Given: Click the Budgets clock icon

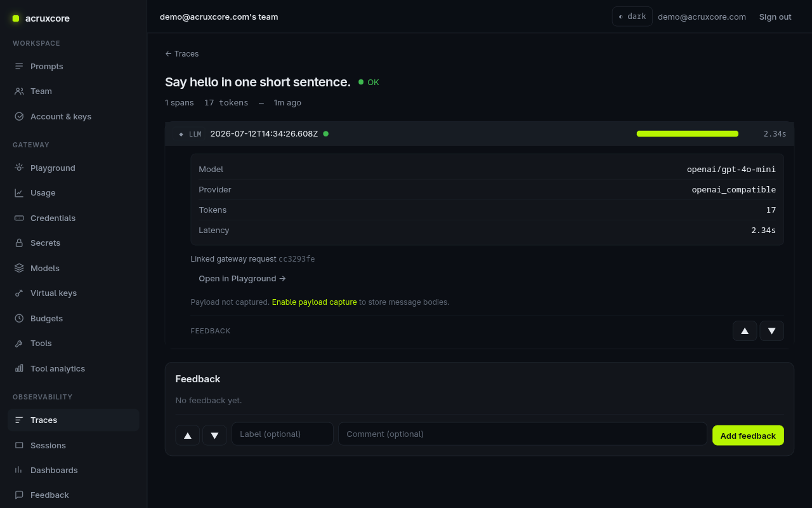Looking at the screenshot, I should tap(19, 318).
